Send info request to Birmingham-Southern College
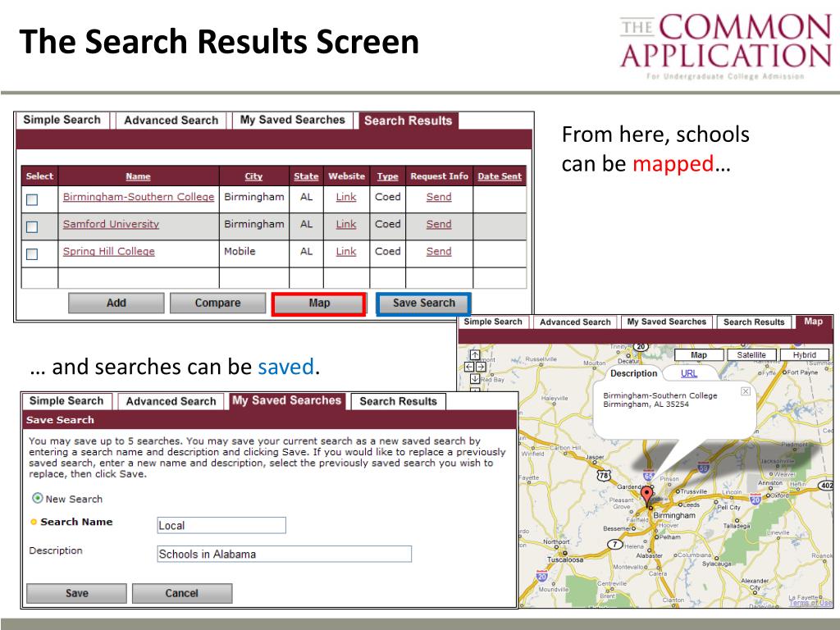 [x=439, y=197]
